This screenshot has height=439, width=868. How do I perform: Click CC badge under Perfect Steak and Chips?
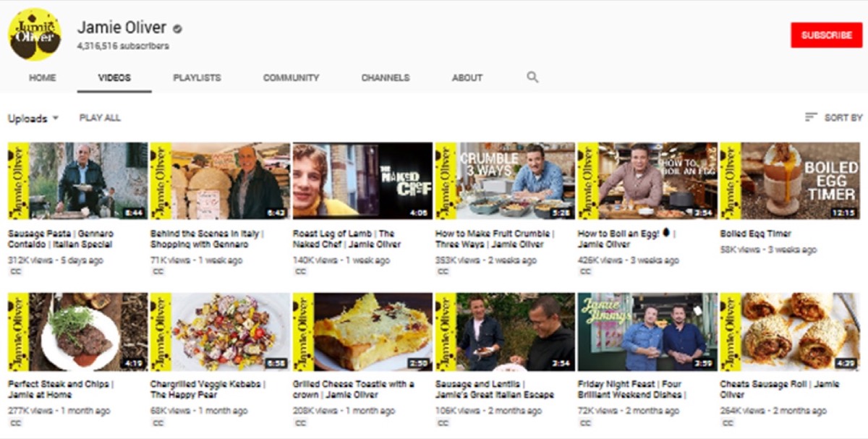[16, 422]
